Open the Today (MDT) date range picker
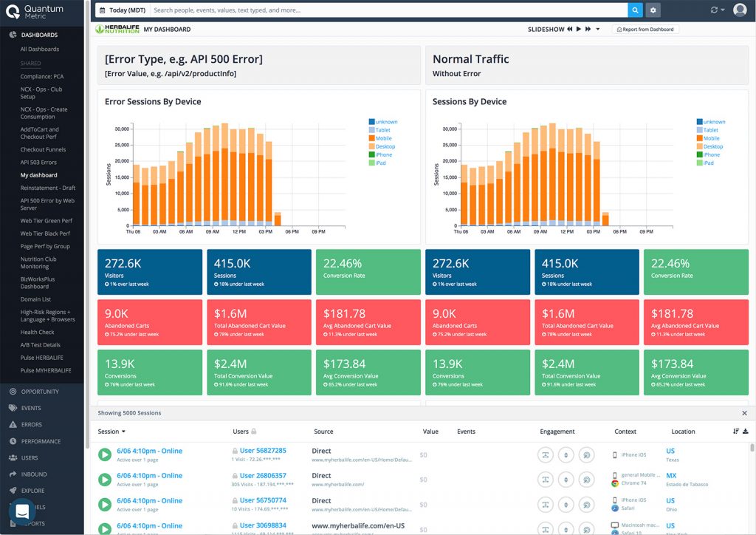The image size is (756, 535). pos(123,10)
